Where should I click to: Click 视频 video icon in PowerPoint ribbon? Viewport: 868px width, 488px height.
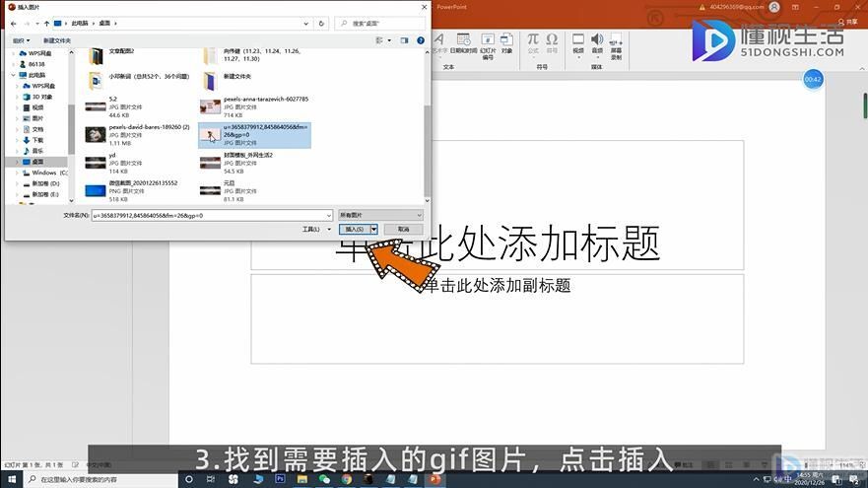coord(578,44)
